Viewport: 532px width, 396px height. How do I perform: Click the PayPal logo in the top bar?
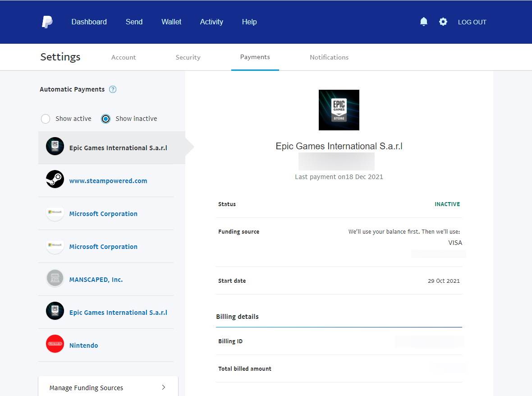click(x=47, y=21)
